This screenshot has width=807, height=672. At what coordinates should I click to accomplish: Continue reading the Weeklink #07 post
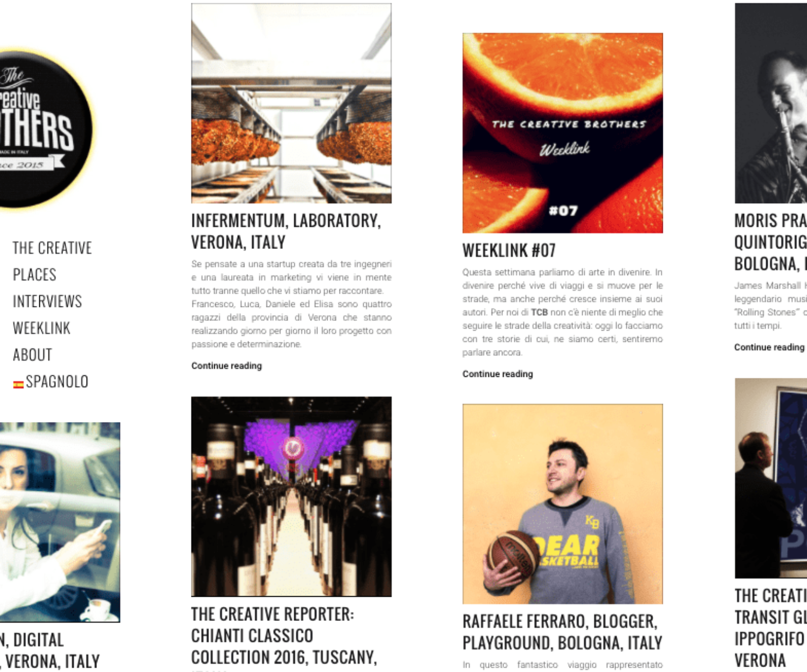click(x=498, y=374)
